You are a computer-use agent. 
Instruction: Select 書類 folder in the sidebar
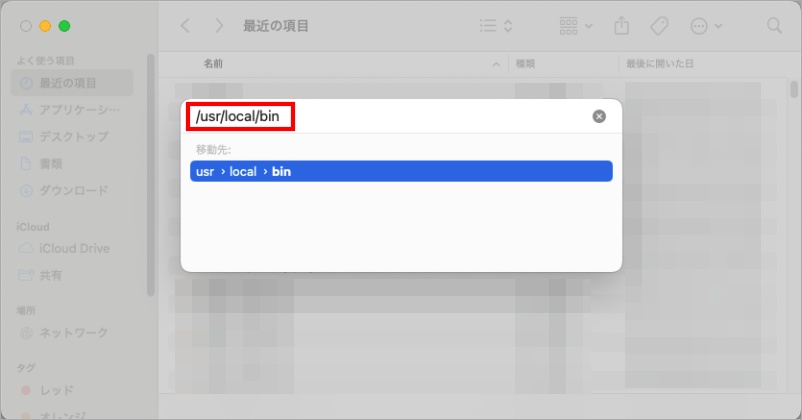51,163
